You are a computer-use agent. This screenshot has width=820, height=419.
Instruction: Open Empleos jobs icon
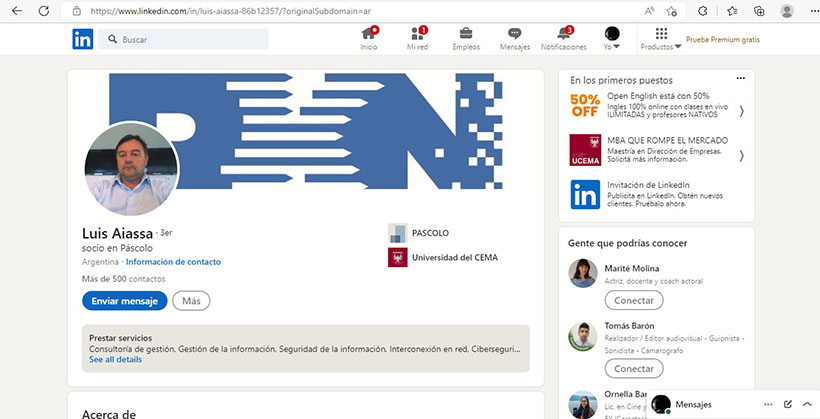[x=466, y=34]
